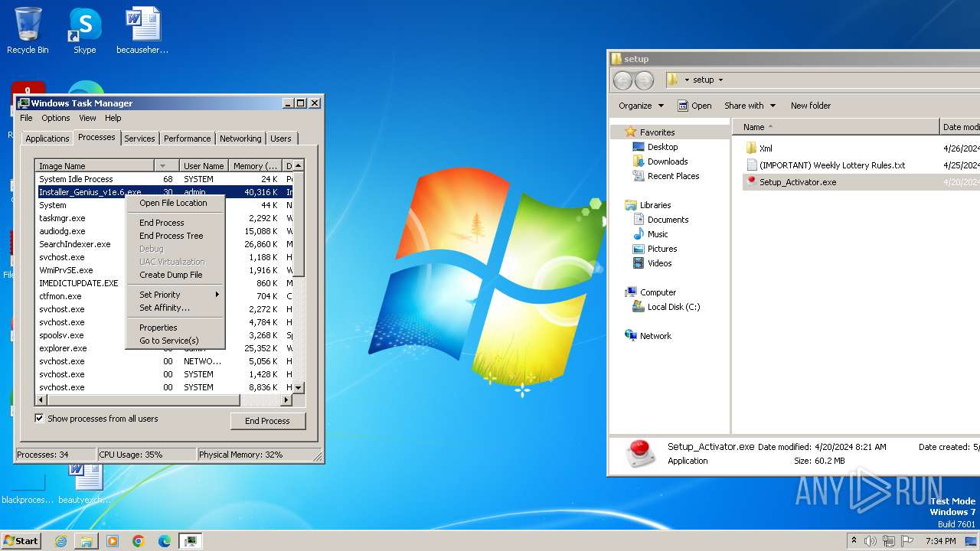Show hidden tray icons arrow
Image resolution: width=980 pixels, height=551 pixels.
coord(854,541)
